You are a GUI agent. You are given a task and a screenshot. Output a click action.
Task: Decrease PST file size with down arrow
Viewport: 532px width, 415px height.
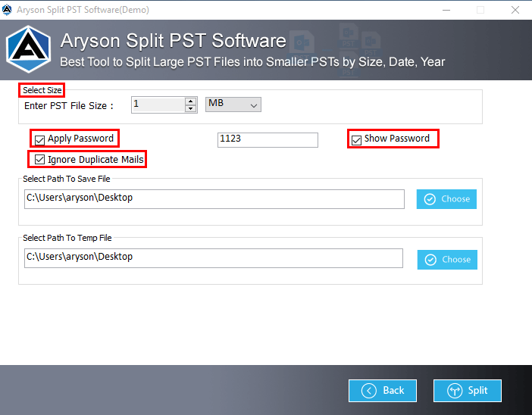coord(191,108)
